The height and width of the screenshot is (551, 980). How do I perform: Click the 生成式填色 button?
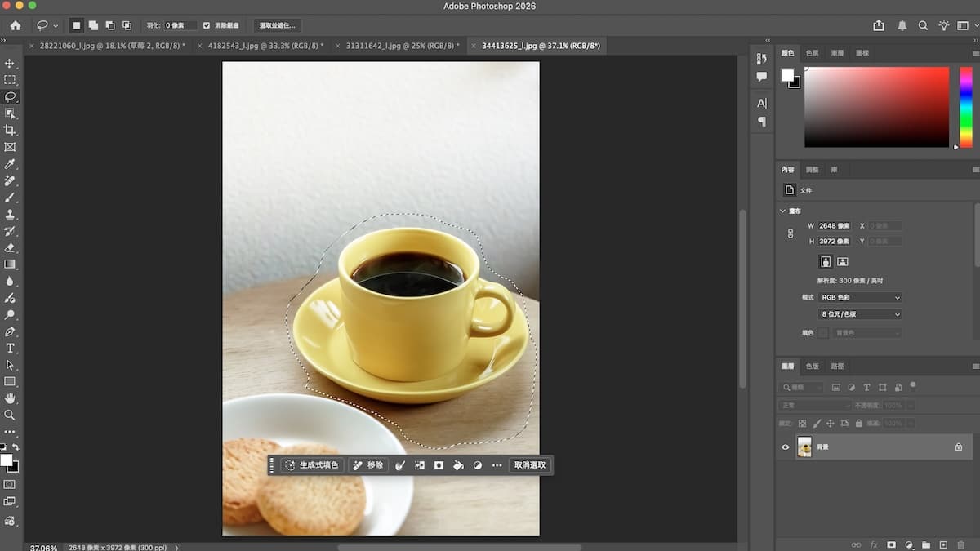click(x=311, y=465)
